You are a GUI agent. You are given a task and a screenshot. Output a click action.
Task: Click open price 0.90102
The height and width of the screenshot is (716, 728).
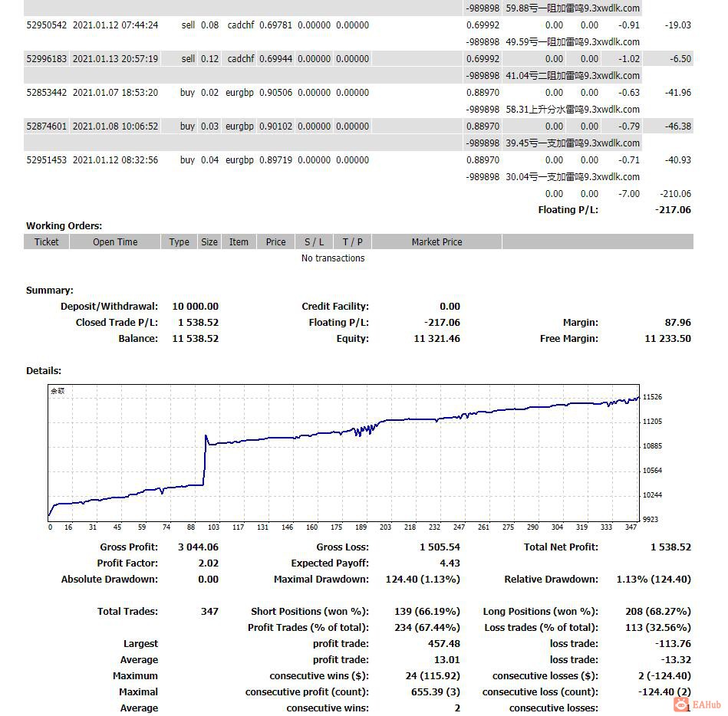point(276,126)
